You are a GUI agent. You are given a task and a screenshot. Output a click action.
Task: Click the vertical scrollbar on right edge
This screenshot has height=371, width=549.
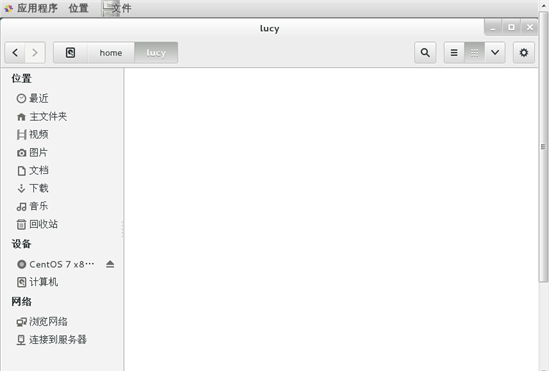[x=543, y=146]
